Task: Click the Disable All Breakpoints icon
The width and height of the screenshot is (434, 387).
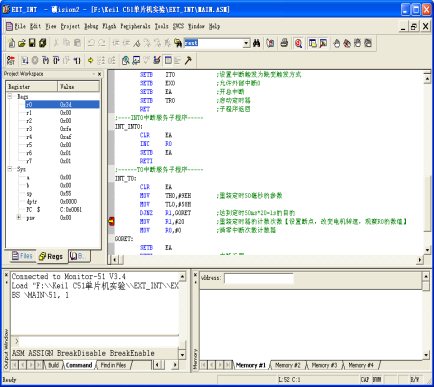Action: 368,43
